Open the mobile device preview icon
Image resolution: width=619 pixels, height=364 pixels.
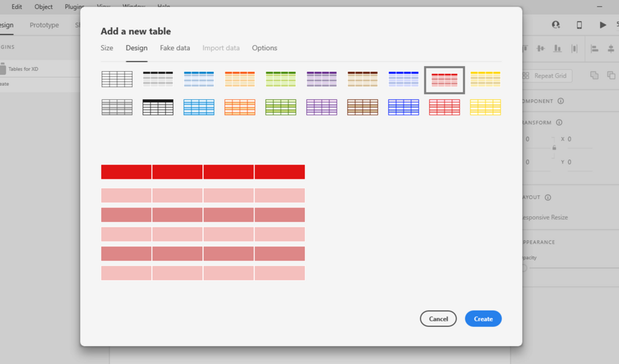[x=579, y=25]
